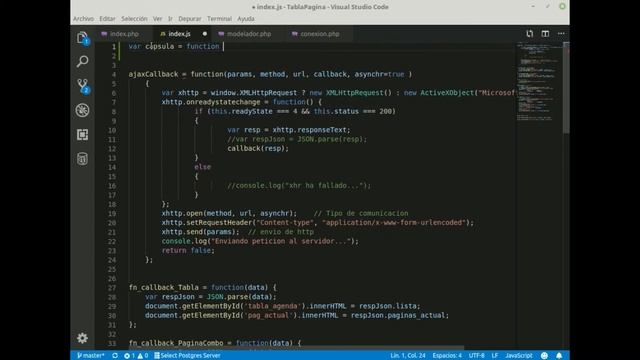Viewport: 640px width, 360px height.
Task: Click return false; on line 23
Action: coord(188,251)
